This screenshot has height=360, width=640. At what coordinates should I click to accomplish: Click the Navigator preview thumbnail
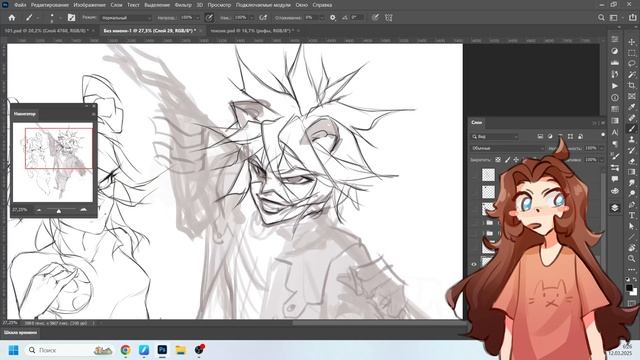(53, 162)
